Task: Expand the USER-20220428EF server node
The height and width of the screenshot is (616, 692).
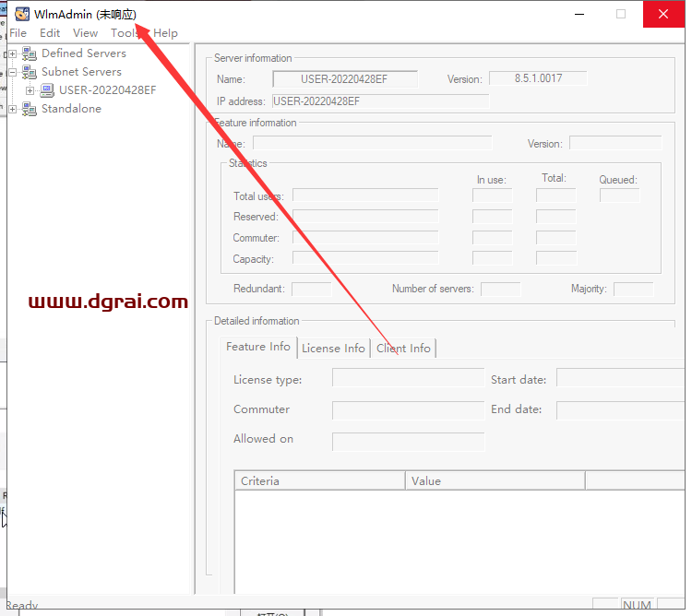Action: [30, 90]
